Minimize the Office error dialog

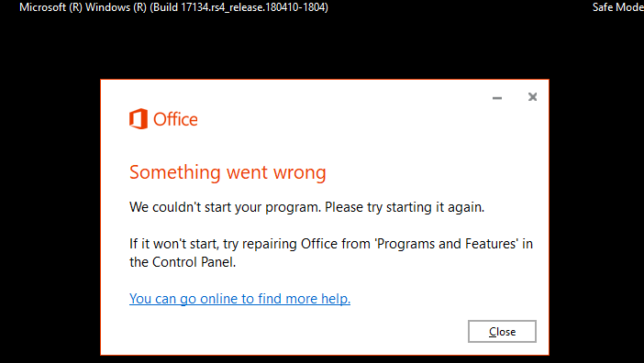pos(497,97)
